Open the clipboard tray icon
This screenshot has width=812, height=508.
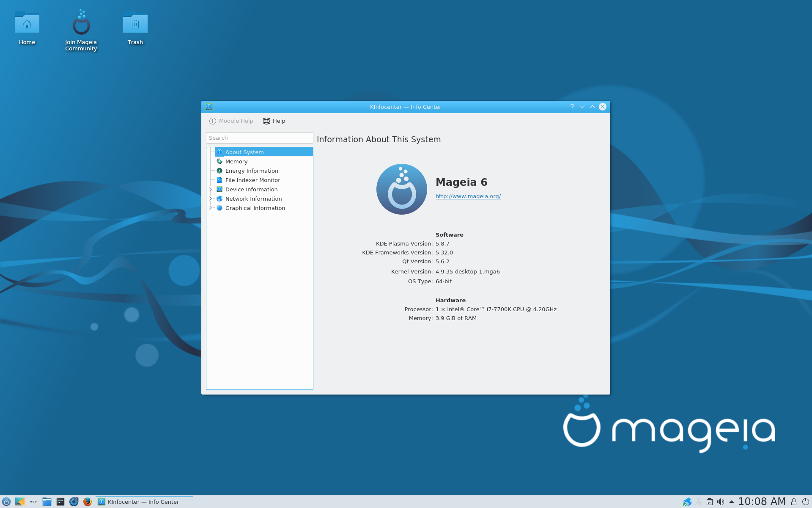710,502
